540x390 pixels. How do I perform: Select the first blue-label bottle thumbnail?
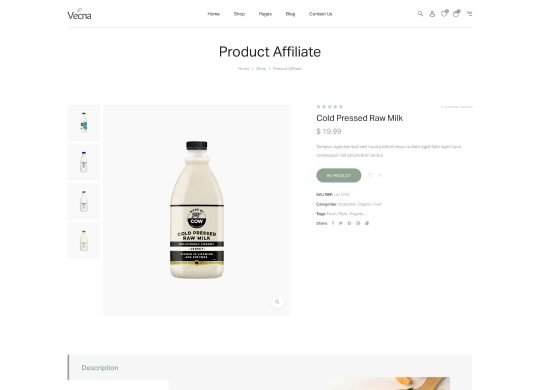[x=84, y=123]
